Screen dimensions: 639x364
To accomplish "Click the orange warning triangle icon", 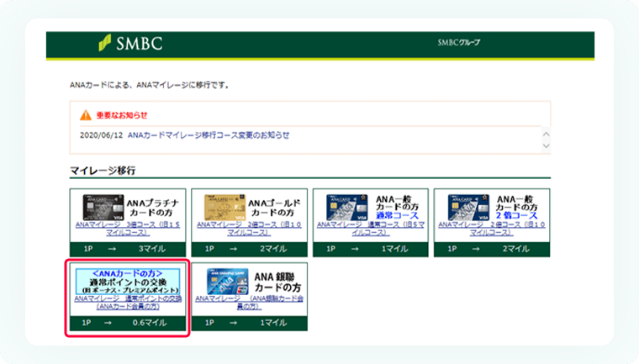I will (x=86, y=115).
